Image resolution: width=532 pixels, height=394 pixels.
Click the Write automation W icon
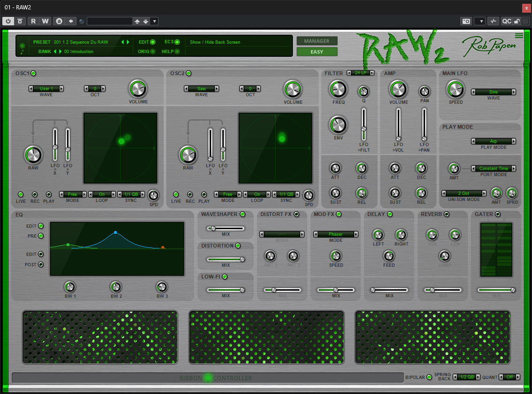point(45,21)
